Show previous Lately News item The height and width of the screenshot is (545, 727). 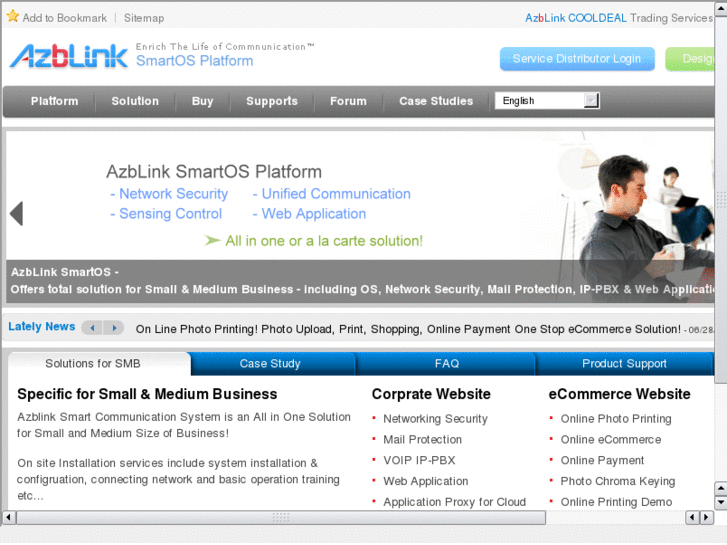coord(92,328)
